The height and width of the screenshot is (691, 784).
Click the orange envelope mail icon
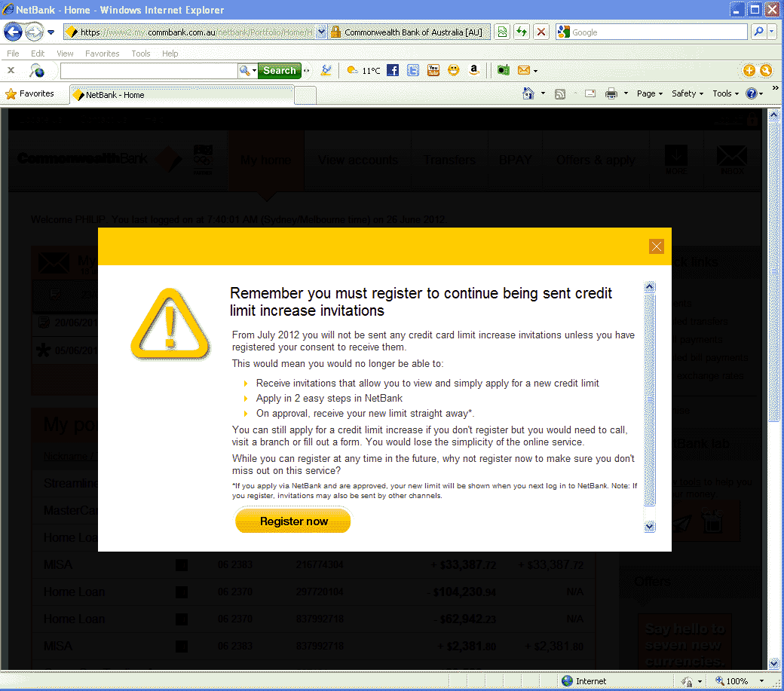click(x=523, y=70)
